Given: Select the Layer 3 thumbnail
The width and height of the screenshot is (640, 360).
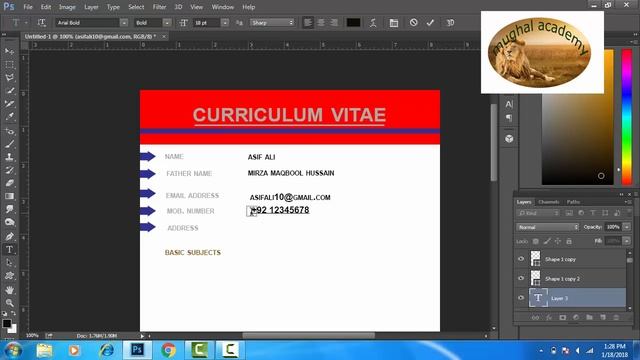Looking at the screenshot, I should click(538, 298).
